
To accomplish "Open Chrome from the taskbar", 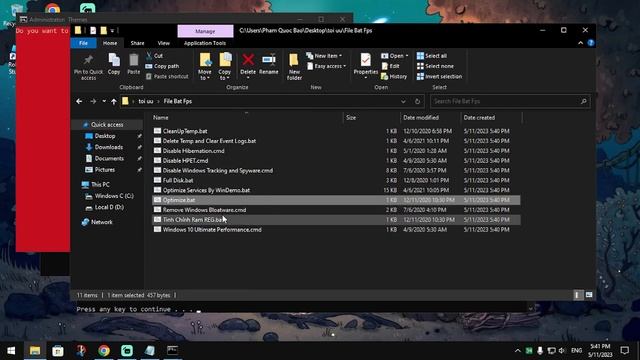I will click(104, 351).
